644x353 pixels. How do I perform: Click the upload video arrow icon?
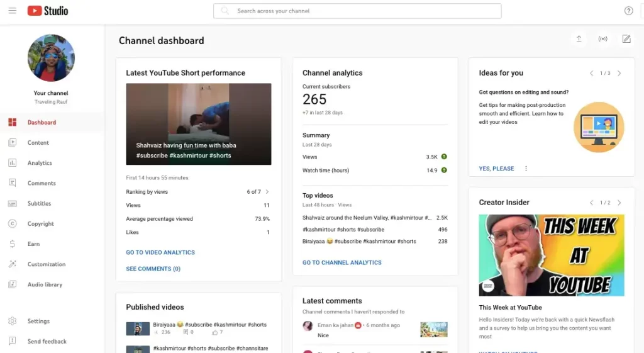[x=579, y=38]
